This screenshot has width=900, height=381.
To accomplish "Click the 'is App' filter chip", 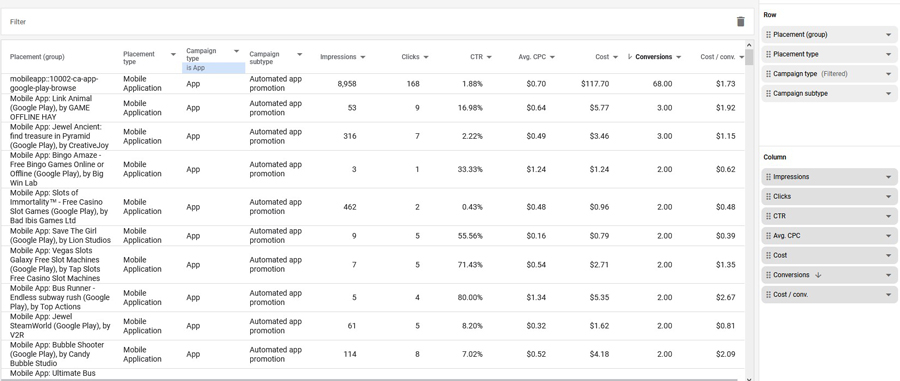I will coord(214,68).
